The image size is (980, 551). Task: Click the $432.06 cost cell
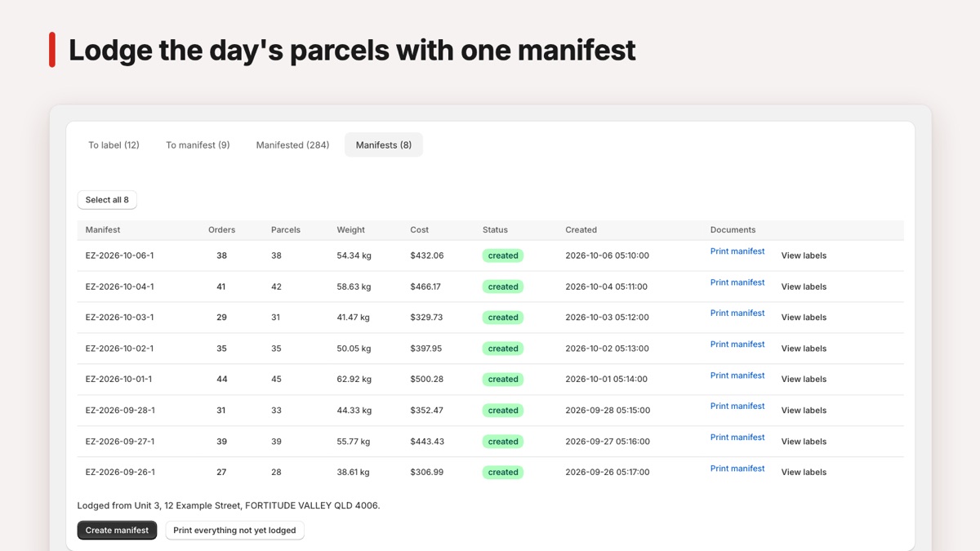(x=427, y=256)
